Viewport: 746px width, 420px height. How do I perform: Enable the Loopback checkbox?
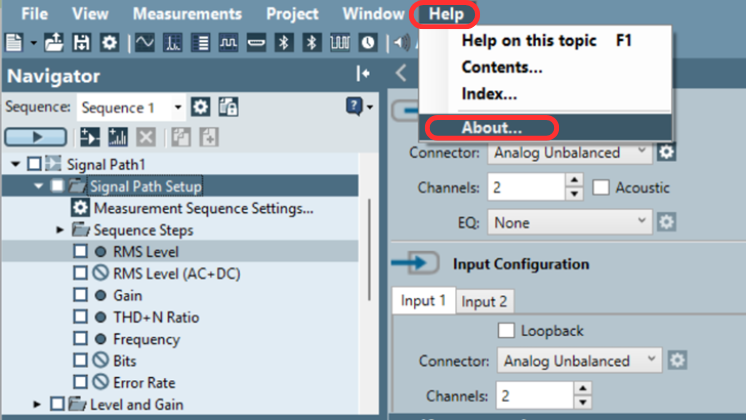506,331
